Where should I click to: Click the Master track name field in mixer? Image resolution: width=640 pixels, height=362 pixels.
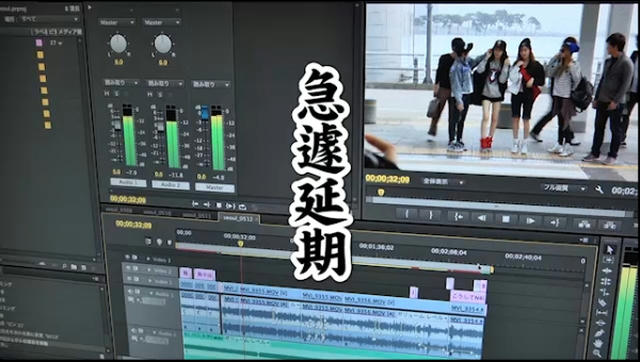(x=215, y=188)
